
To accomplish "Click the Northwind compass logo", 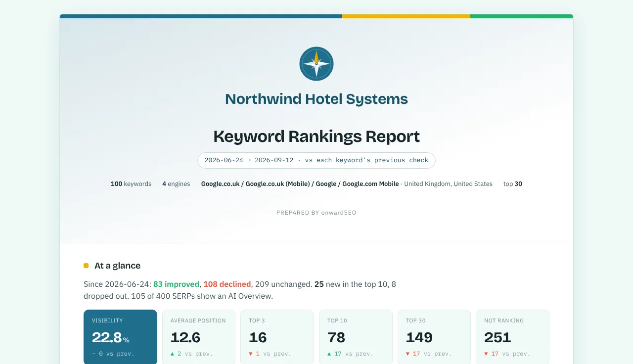I will [316, 64].
